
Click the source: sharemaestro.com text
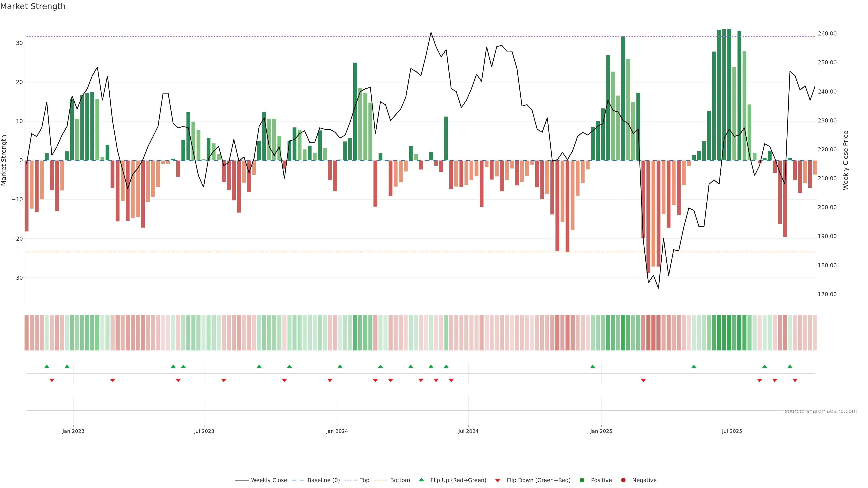click(821, 411)
